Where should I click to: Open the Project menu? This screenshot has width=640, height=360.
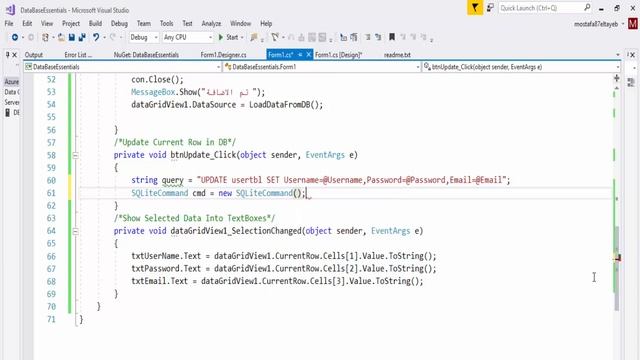(x=71, y=24)
